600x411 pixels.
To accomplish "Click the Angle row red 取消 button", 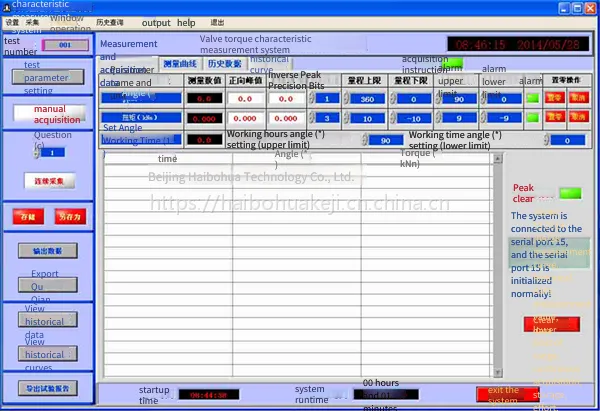I will pyautogui.click(x=578, y=98).
